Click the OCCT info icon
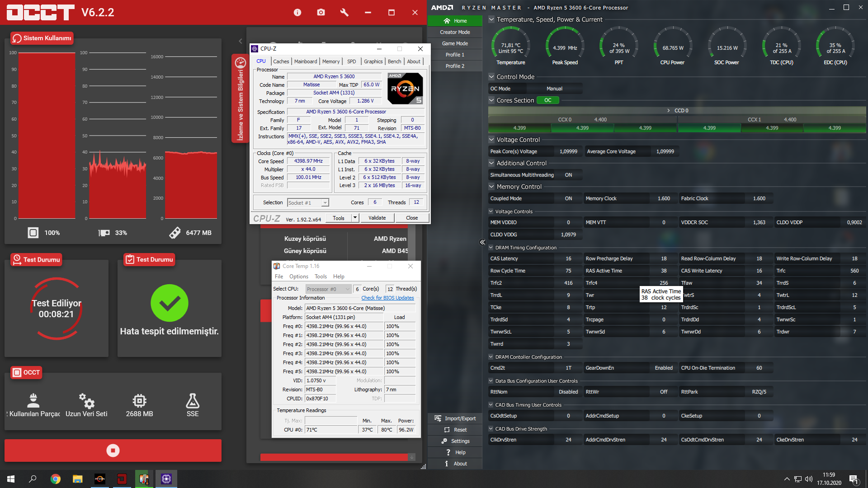 (x=297, y=13)
